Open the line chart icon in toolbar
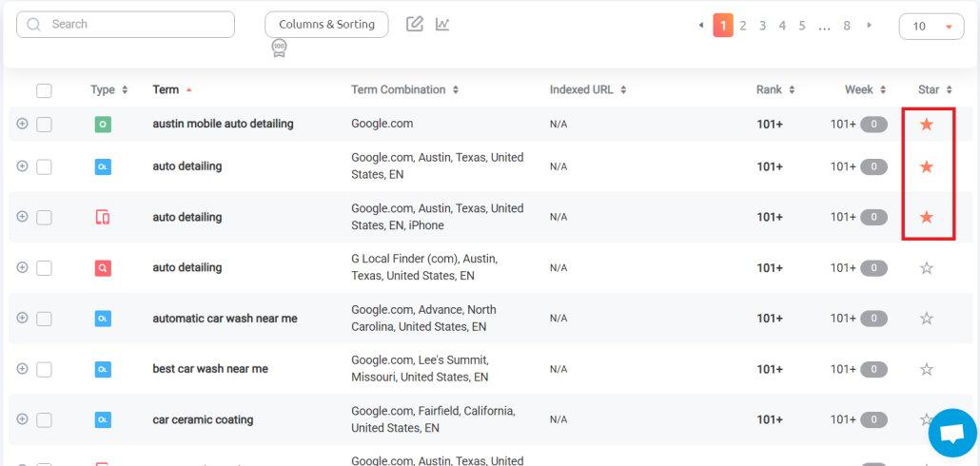The height and width of the screenshot is (466, 980). [443, 25]
